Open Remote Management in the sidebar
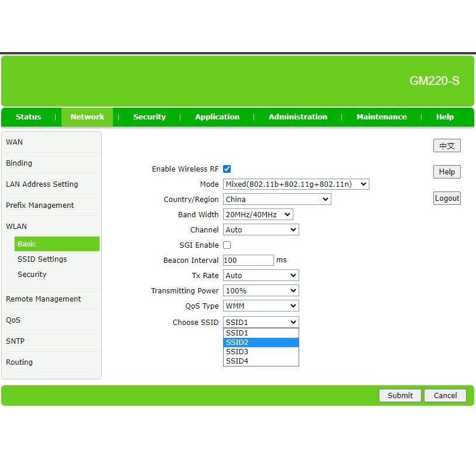This screenshot has width=476, height=476. pyautogui.click(x=43, y=299)
